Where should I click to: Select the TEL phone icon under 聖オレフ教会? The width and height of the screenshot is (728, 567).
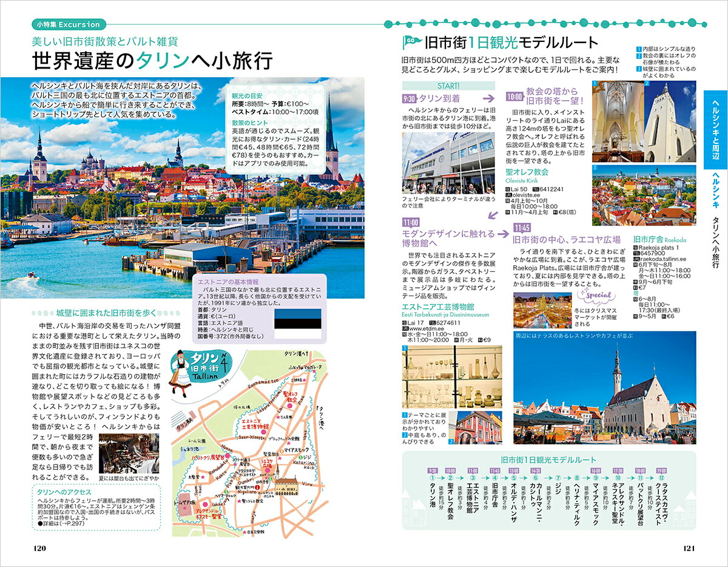tap(537, 189)
